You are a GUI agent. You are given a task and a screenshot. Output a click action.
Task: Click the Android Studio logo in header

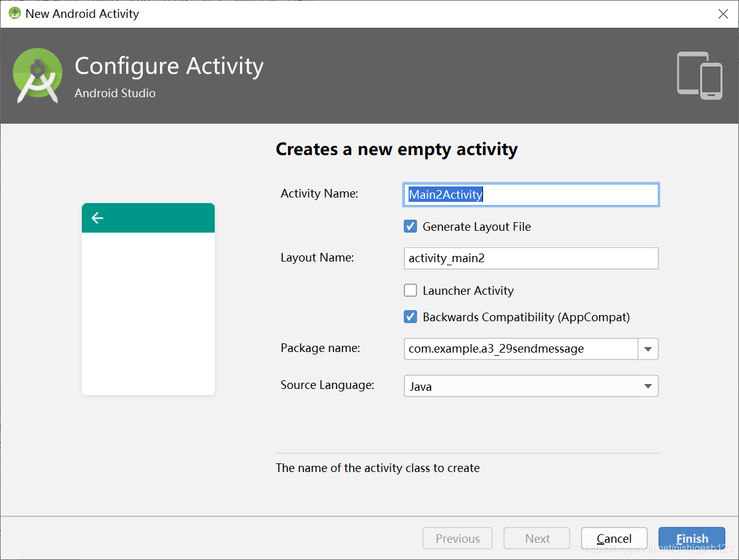(x=38, y=76)
